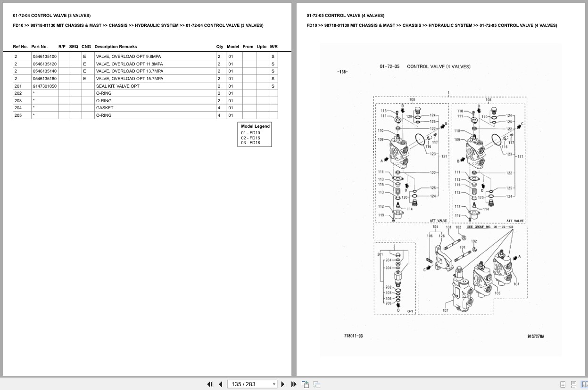Screen dimensions: 588x390
Task: Click O-RING description in row 202
Action: 104,93
